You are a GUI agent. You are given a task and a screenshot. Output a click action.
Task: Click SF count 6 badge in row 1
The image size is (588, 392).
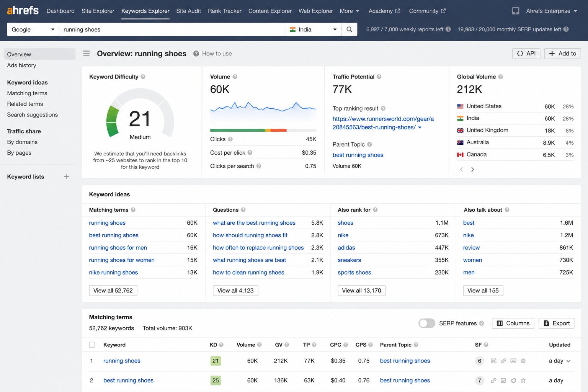(479, 361)
